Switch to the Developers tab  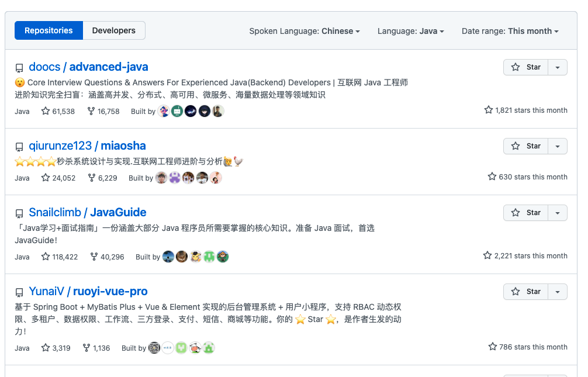[113, 30]
